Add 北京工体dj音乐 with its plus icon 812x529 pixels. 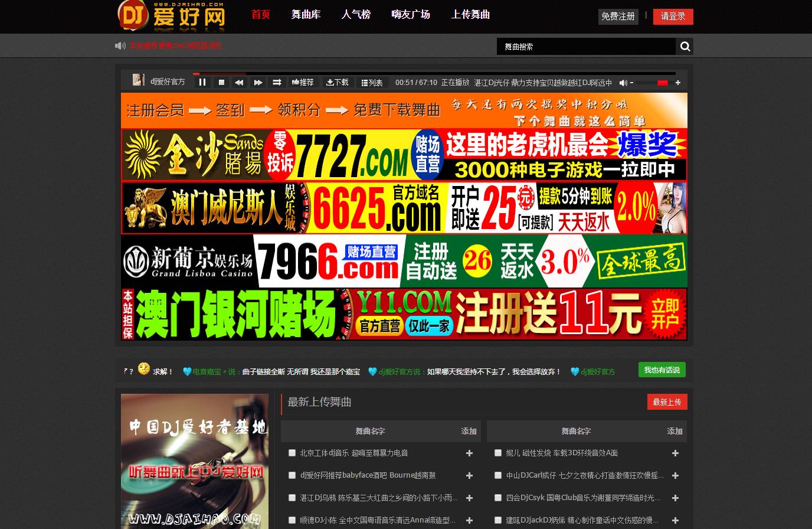[470, 453]
